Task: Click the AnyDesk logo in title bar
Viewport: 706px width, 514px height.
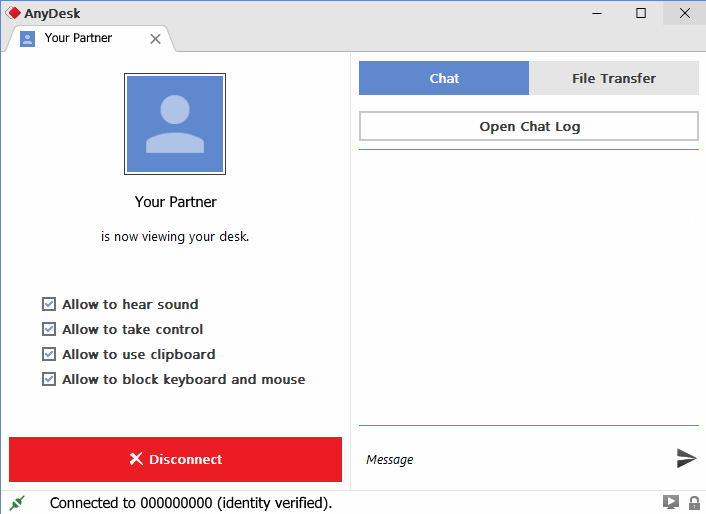Action: point(13,13)
